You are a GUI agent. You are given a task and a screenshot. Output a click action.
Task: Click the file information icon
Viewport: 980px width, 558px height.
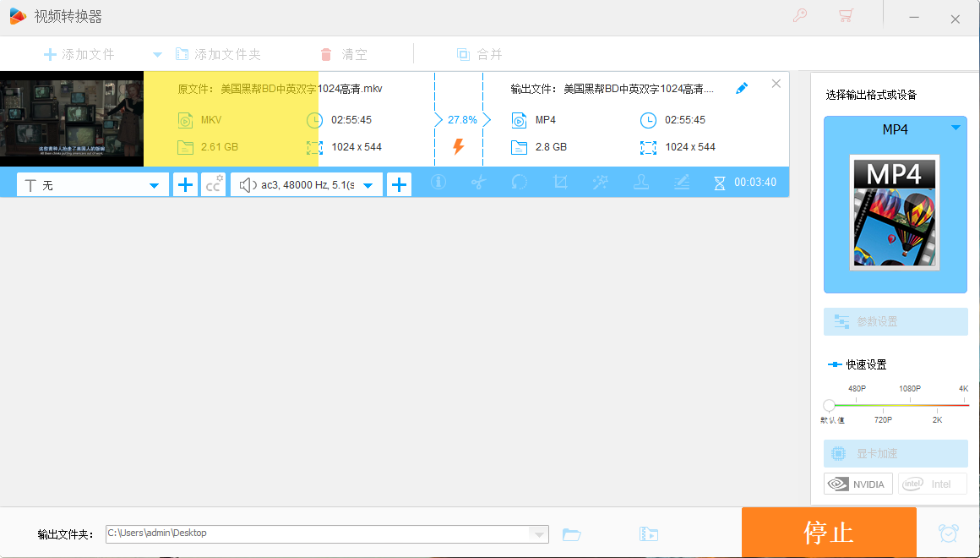(x=438, y=182)
